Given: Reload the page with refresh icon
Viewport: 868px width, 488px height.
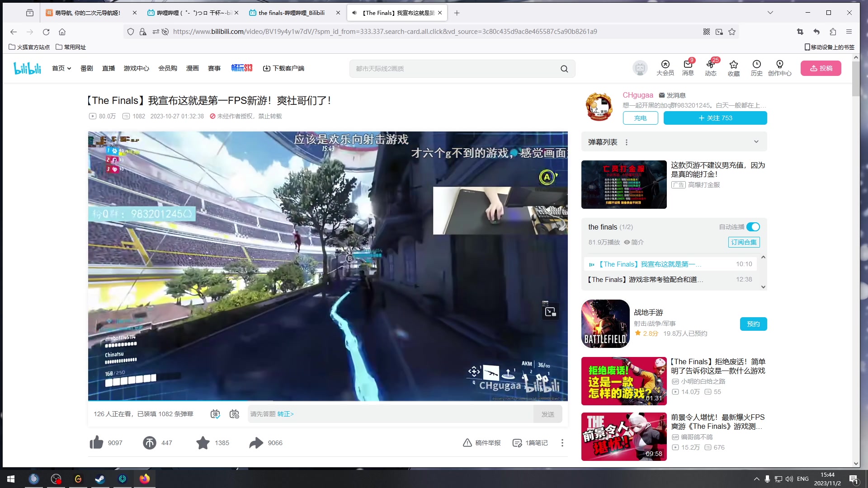Looking at the screenshot, I should (x=46, y=32).
